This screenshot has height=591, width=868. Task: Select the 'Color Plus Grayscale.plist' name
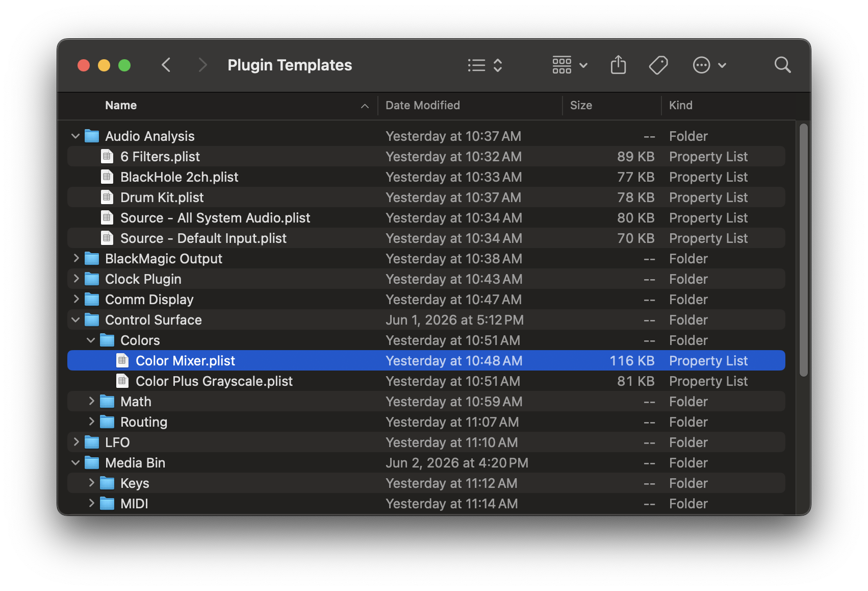[x=214, y=381]
